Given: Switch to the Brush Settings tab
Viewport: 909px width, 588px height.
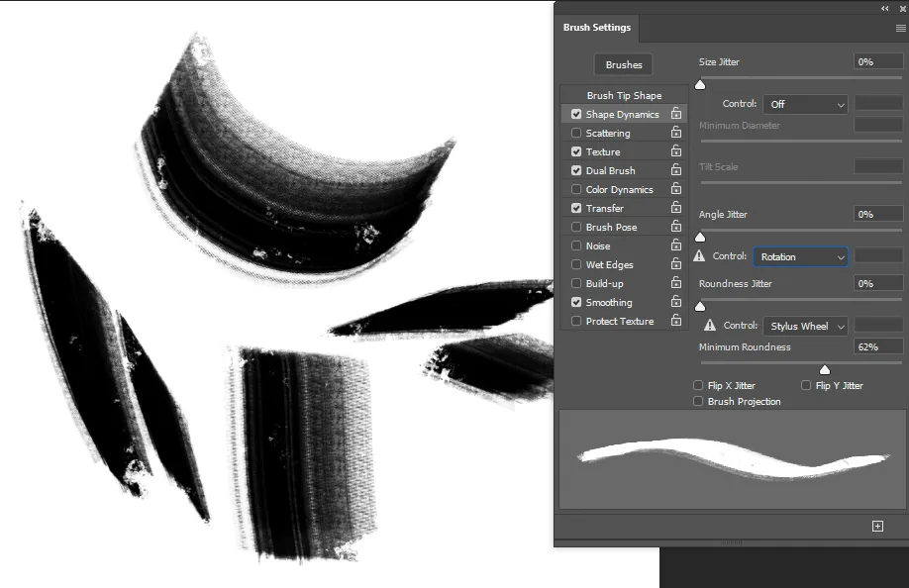Looking at the screenshot, I should 596,28.
